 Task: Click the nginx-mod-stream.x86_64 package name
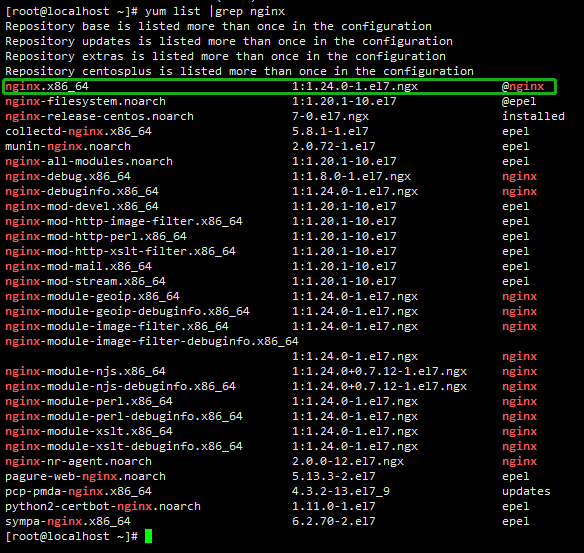[x=85, y=281]
